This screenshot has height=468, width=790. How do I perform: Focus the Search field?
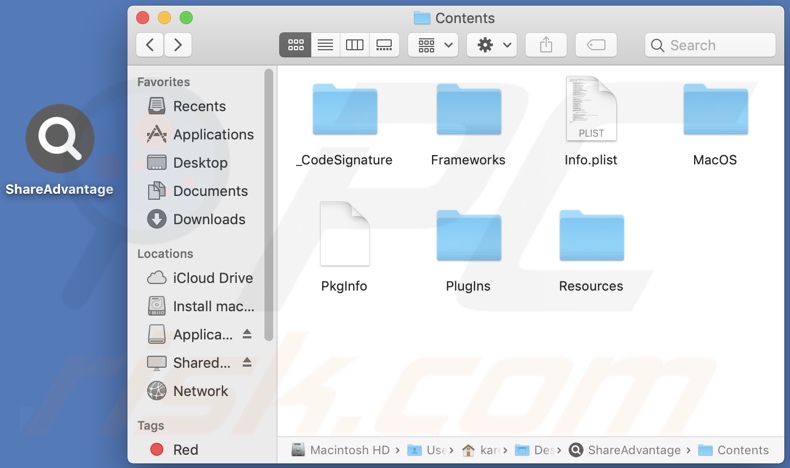point(710,45)
